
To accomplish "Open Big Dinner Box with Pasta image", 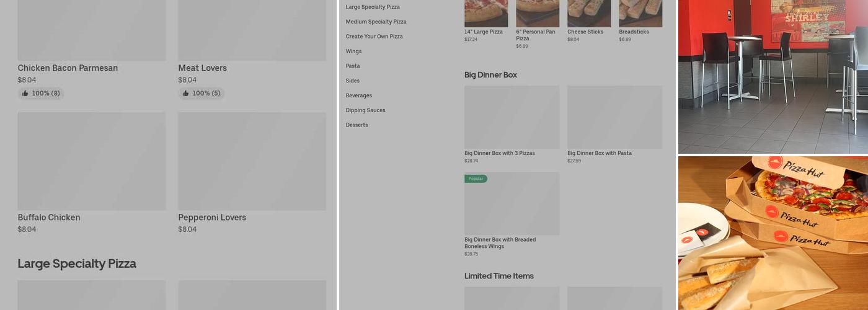I will pyautogui.click(x=615, y=117).
